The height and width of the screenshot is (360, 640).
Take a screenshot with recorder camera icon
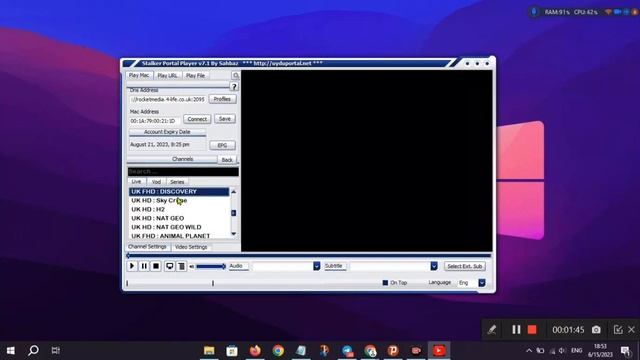[x=596, y=329]
